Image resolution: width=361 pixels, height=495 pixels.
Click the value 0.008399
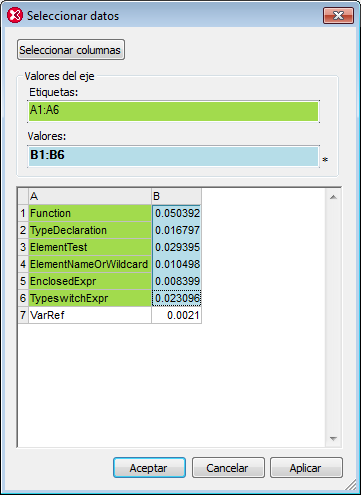177,281
